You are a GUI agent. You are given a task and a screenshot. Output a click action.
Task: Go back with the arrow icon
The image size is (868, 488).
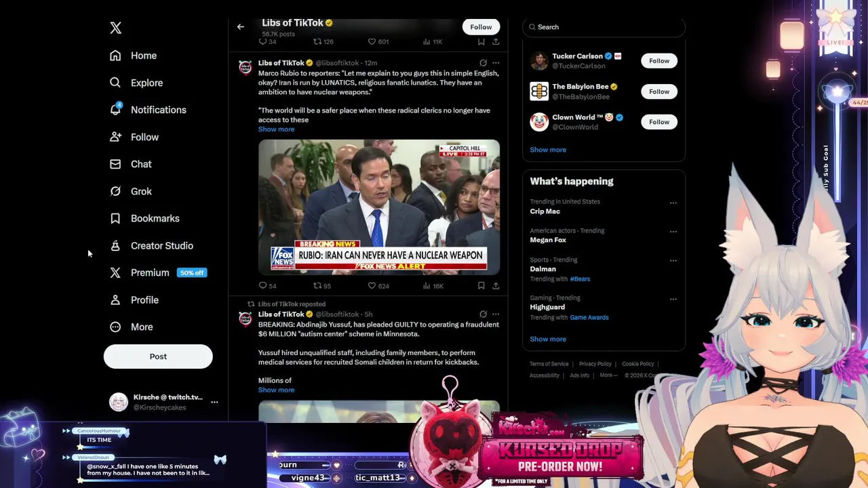pyautogui.click(x=240, y=27)
